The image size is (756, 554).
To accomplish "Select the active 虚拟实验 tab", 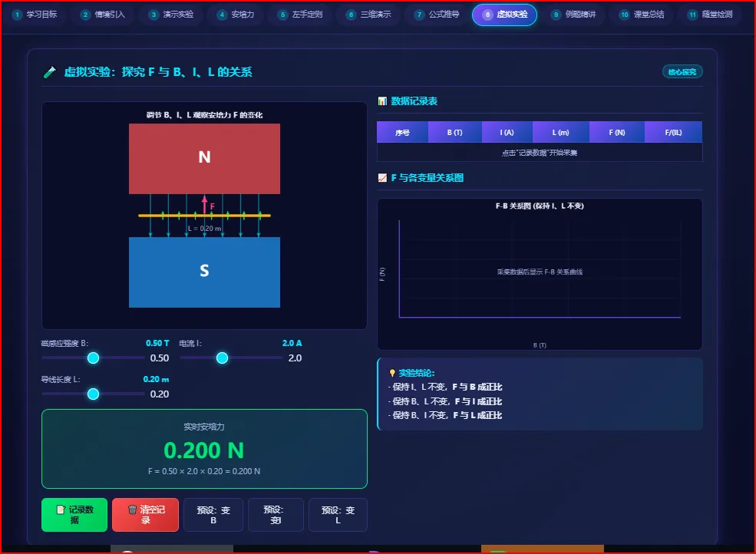I will (x=504, y=15).
